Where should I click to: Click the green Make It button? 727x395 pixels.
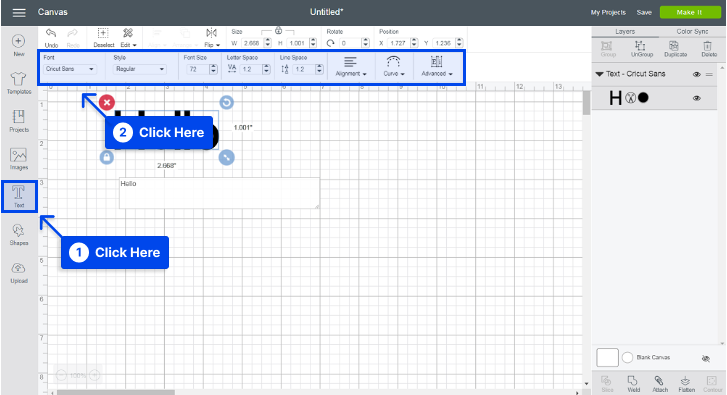coord(690,12)
